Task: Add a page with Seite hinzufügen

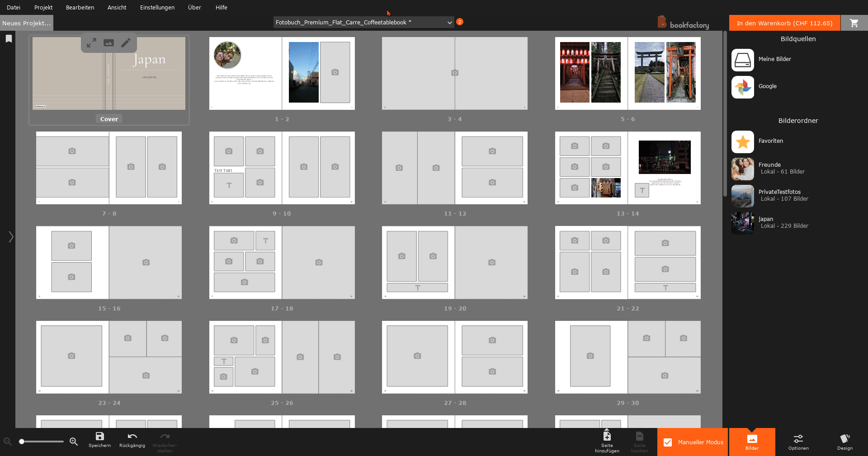Action: point(607,442)
